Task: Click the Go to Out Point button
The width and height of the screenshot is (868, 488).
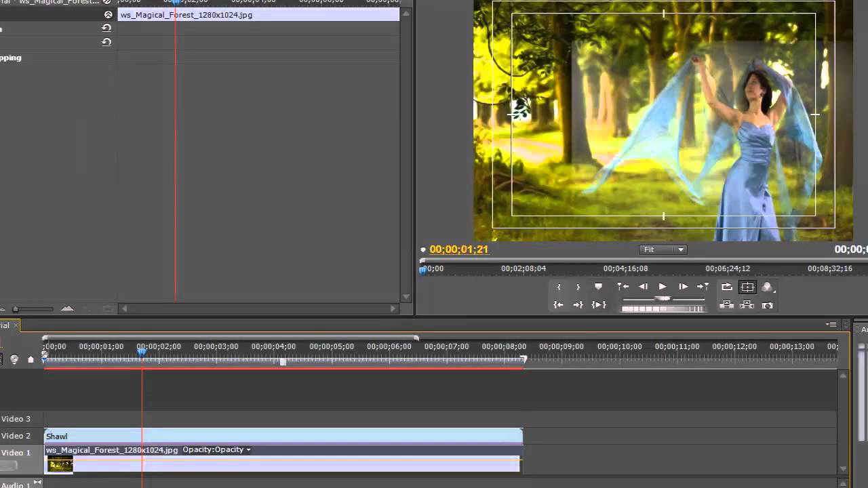Action: (x=578, y=305)
